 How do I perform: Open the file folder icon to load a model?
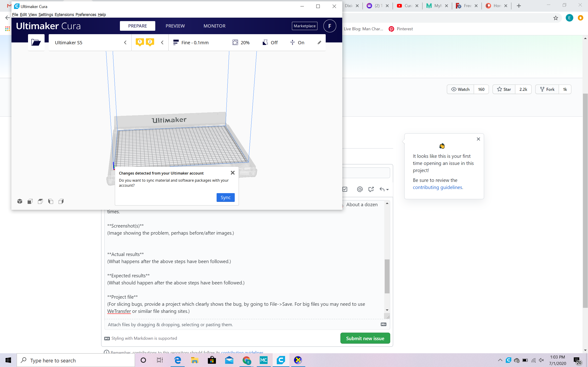[x=36, y=42]
